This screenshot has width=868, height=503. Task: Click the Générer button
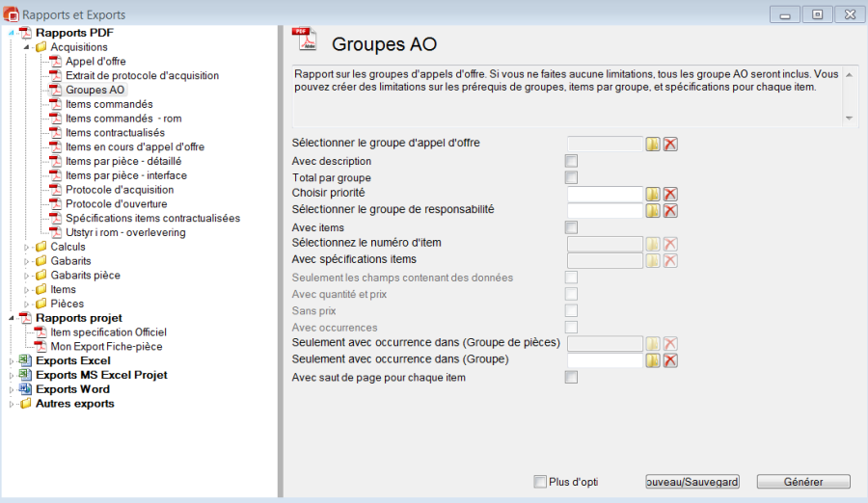click(x=802, y=482)
